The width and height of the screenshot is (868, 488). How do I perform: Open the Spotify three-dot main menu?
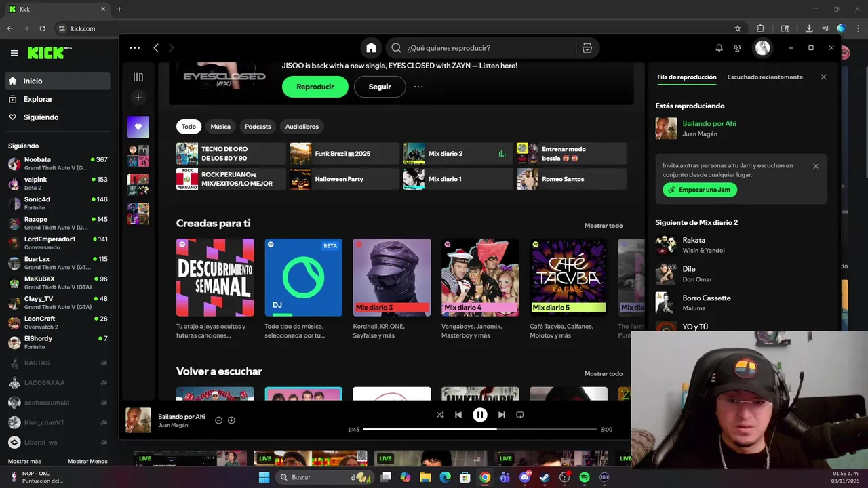134,48
